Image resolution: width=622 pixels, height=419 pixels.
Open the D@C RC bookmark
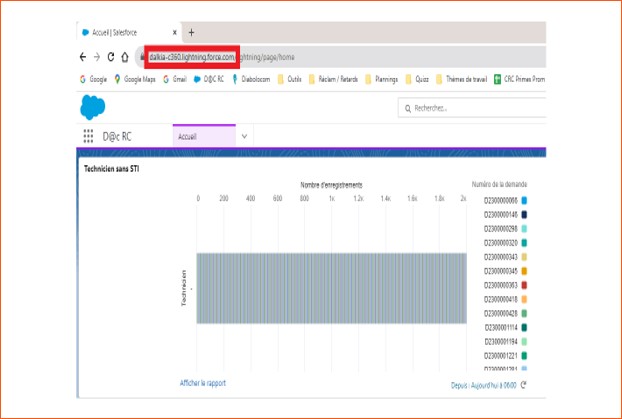[x=209, y=79]
